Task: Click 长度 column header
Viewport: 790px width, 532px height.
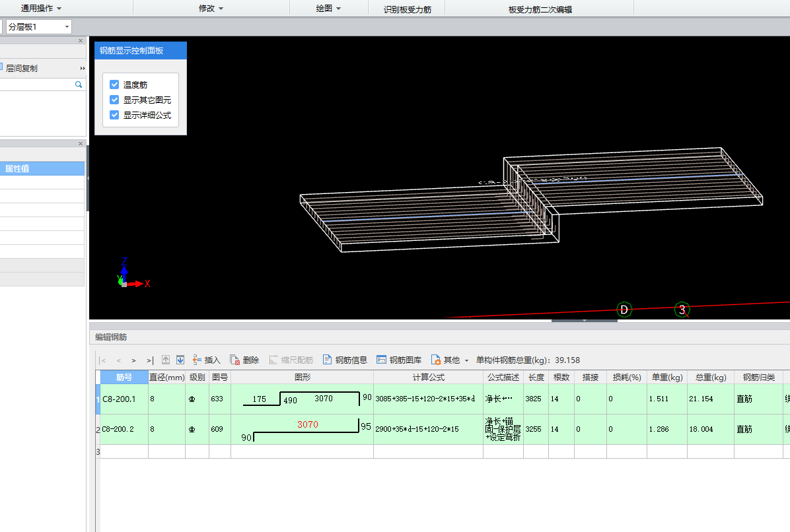Action: pyautogui.click(x=536, y=377)
